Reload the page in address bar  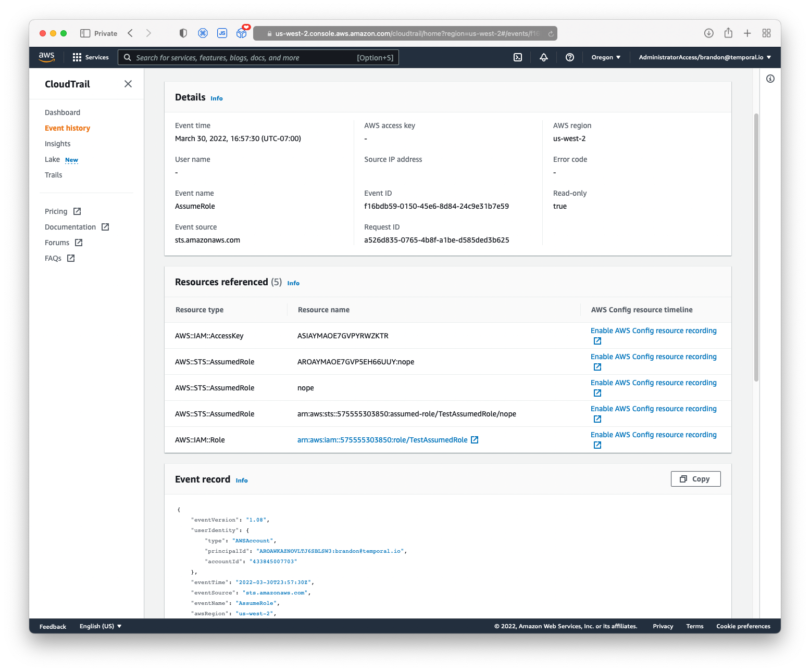(551, 33)
